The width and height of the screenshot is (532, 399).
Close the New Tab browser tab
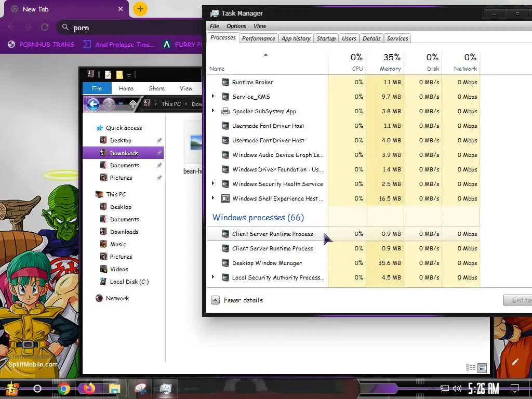click(x=121, y=9)
